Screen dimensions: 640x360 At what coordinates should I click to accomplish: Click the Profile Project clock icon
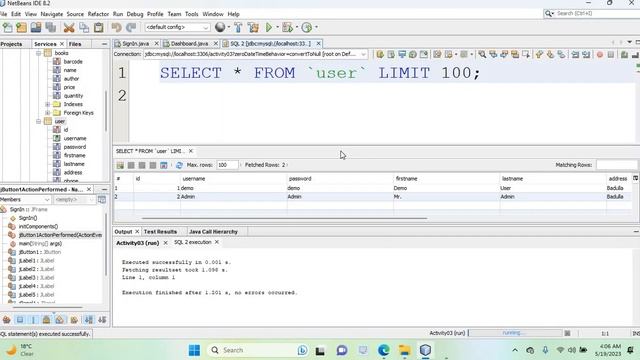tap(307, 27)
